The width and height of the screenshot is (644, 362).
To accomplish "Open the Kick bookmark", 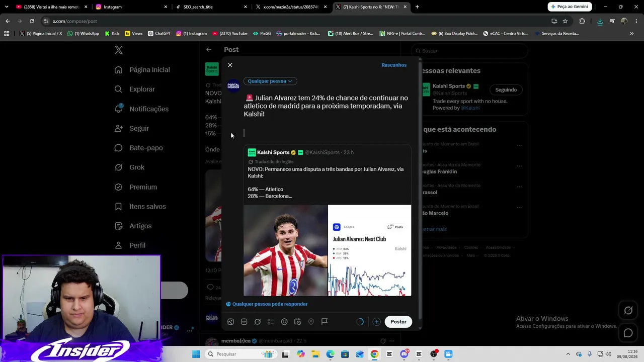I will 112,34.
